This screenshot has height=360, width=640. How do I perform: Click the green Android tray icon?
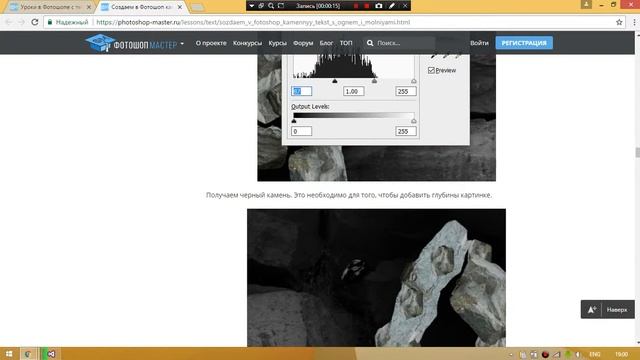coord(567,354)
